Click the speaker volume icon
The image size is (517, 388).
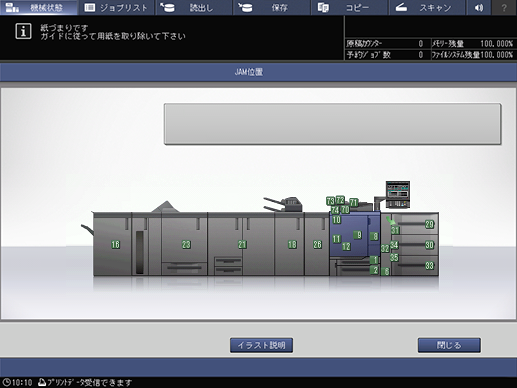click(479, 7)
